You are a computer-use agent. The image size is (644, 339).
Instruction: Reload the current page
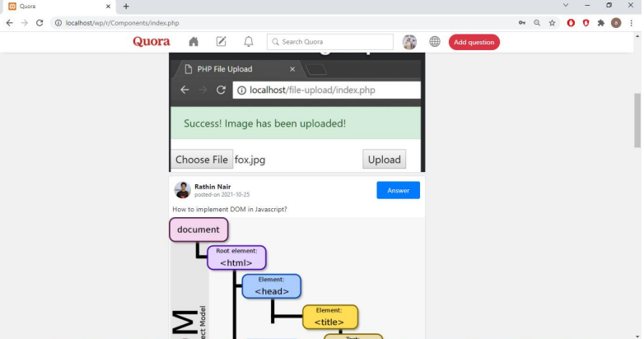coord(40,23)
